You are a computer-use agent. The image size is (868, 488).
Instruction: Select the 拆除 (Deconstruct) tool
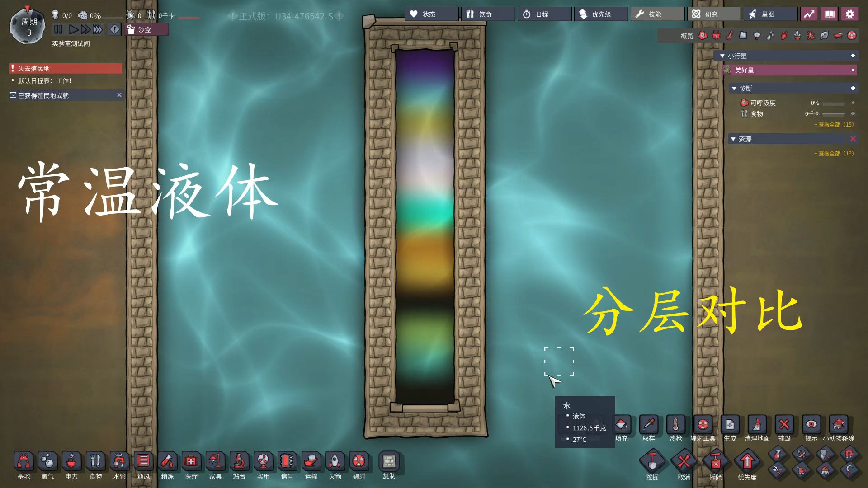[715, 462]
